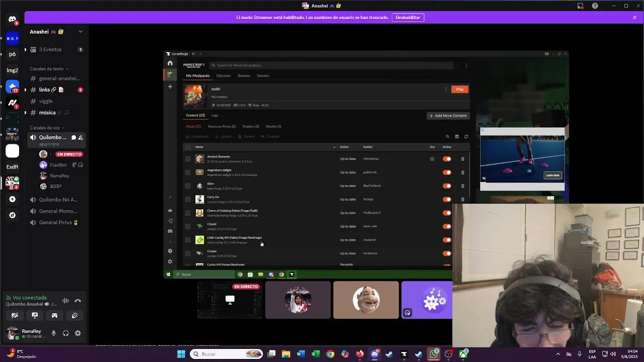Viewport: 644px width, 362px height.
Task: Mute microphone in Discord user panel
Action: [53, 333]
